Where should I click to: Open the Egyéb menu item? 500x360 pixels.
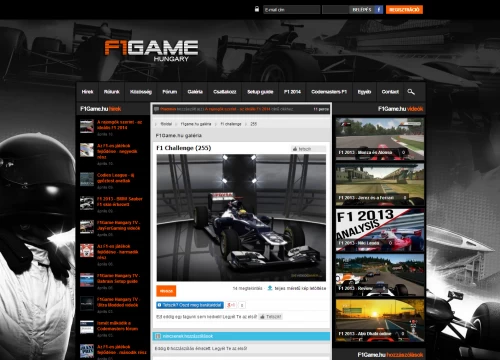coord(364,92)
